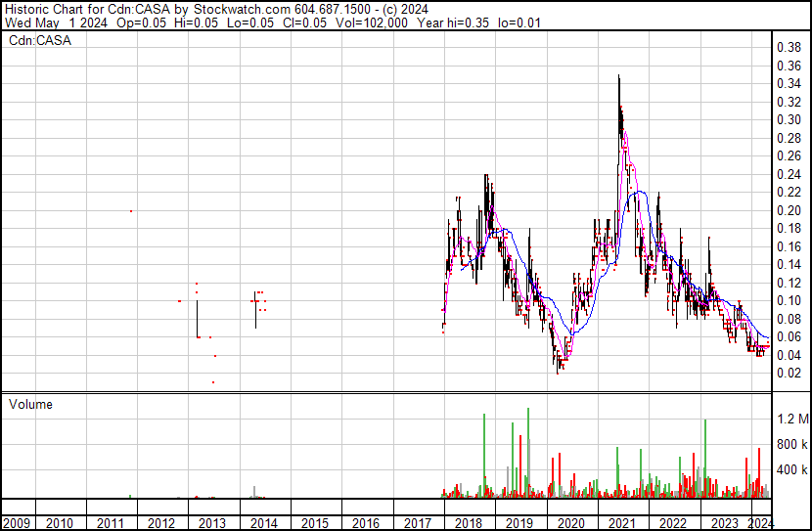Click the 0.06 price axis label

pyautogui.click(x=789, y=337)
